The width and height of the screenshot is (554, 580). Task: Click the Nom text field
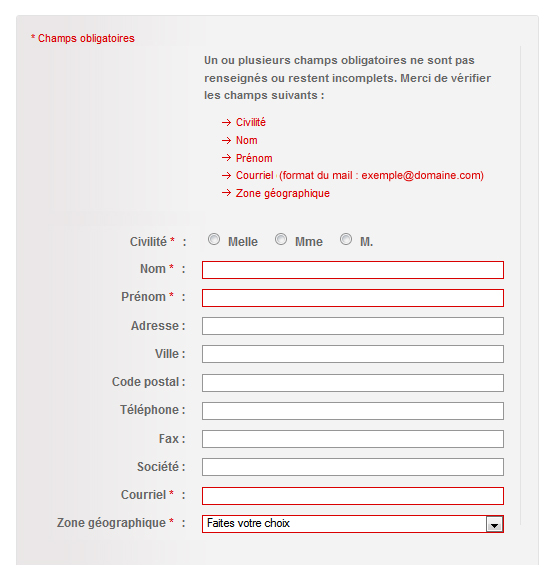coord(353,270)
